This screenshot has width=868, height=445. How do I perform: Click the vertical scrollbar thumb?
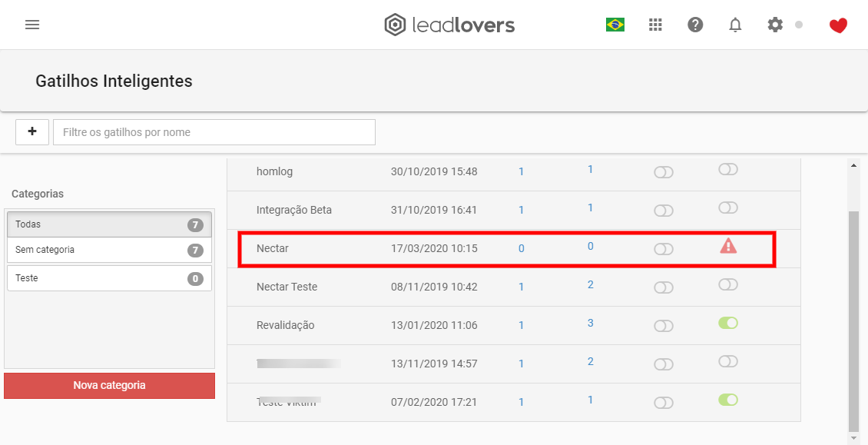click(853, 320)
